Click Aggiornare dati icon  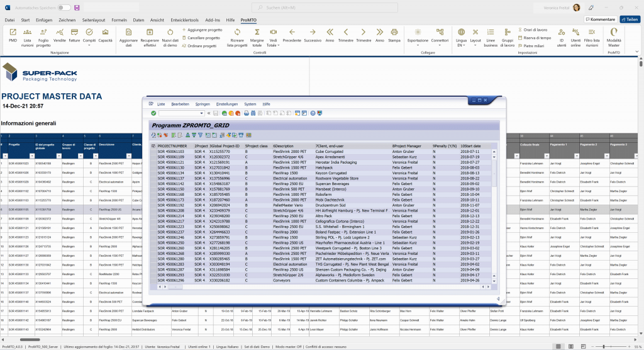pos(128,32)
